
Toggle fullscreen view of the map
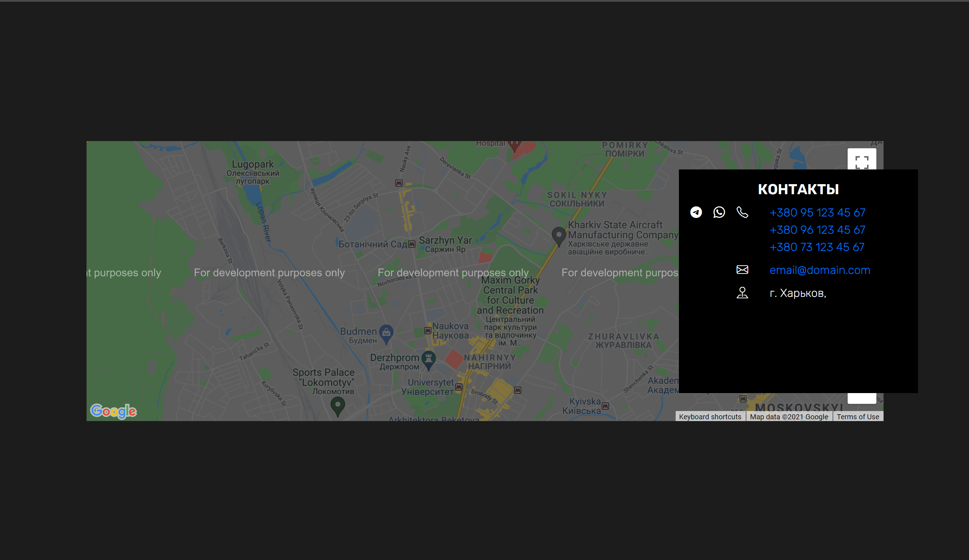(x=861, y=159)
